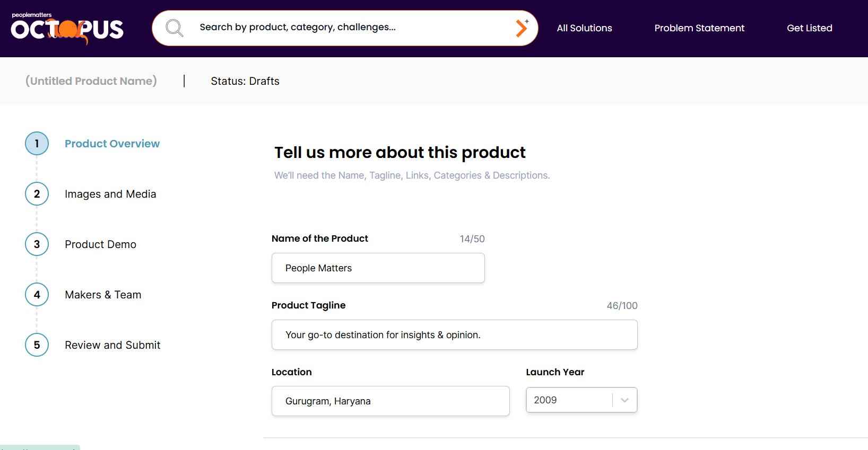This screenshot has width=868, height=450.
Task: Open the Problem Statement nav item
Action: click(699, 28)
